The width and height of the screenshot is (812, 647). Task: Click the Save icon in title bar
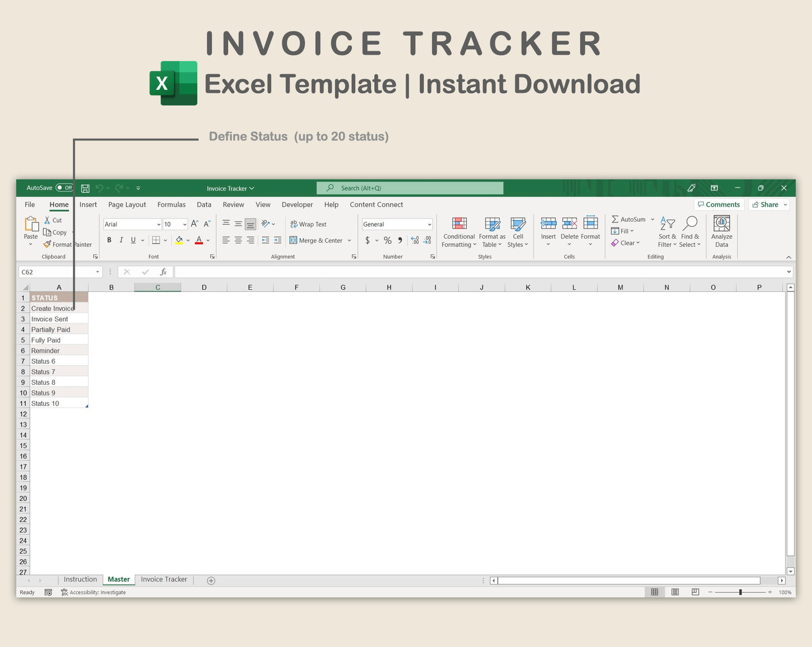point(85,188)
